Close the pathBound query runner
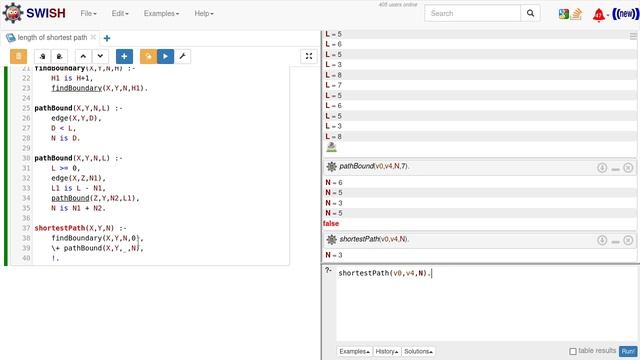 point(628,167)
